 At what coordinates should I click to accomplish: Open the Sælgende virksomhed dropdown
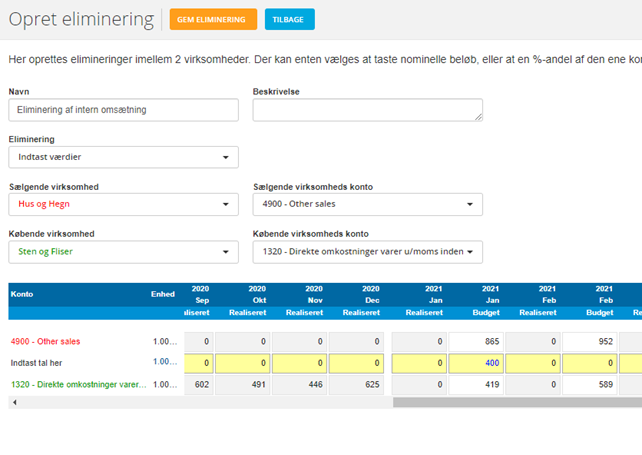tap(123, 204)
